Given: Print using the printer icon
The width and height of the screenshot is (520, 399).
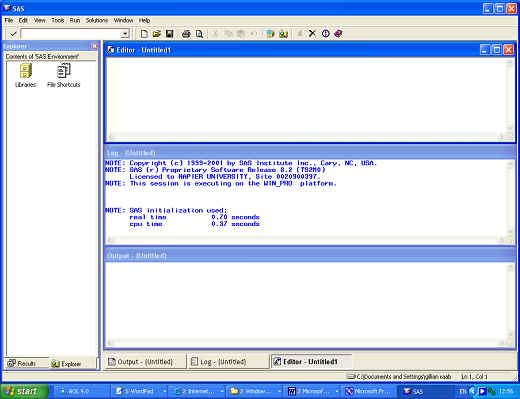Looking at the screenshot, I should [x=186, y=34].
